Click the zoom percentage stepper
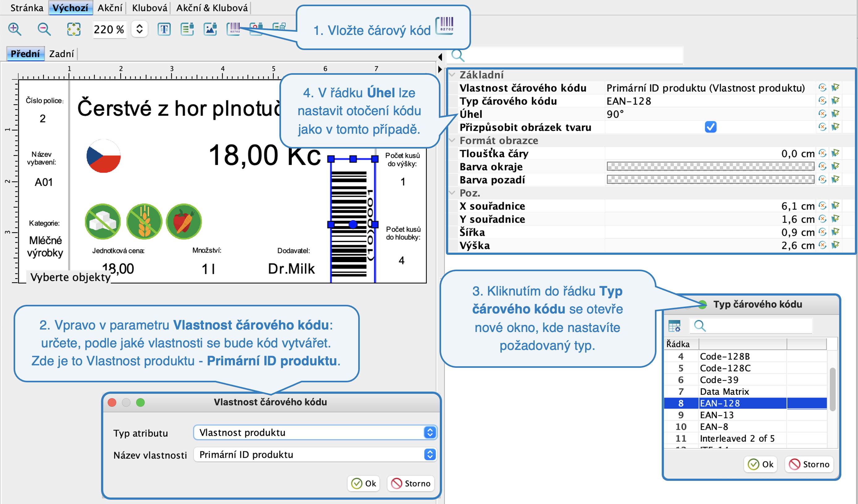Image resolution: width=858 pixels, height=504 pixels. pos(139,29)
